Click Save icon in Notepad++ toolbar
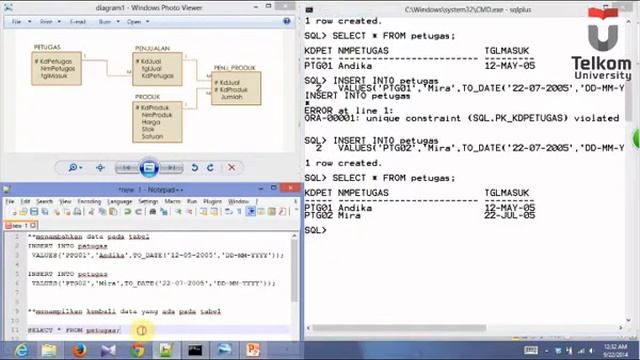 pos(34,211)
